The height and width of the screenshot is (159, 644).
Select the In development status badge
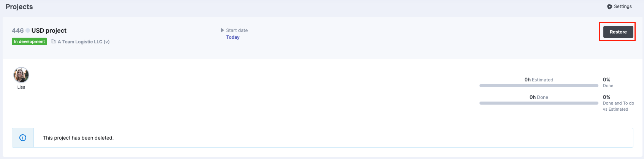click(x=29, y=41)
